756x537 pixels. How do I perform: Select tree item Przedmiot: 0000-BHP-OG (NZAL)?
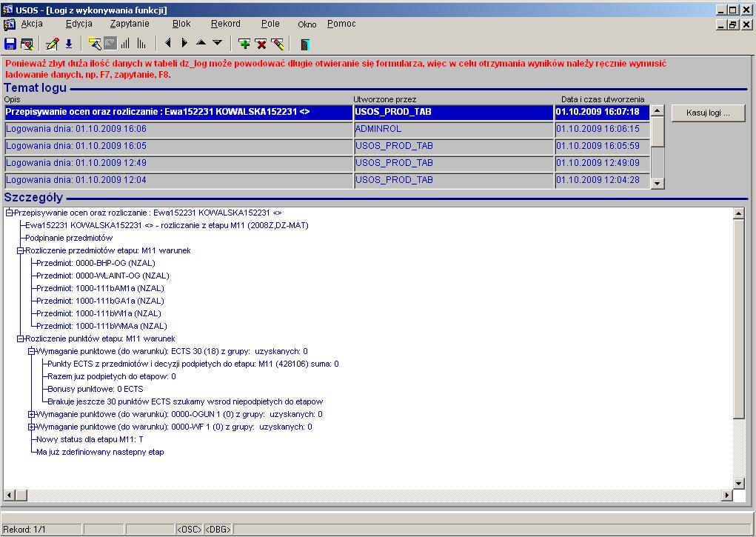pos(96,263)
